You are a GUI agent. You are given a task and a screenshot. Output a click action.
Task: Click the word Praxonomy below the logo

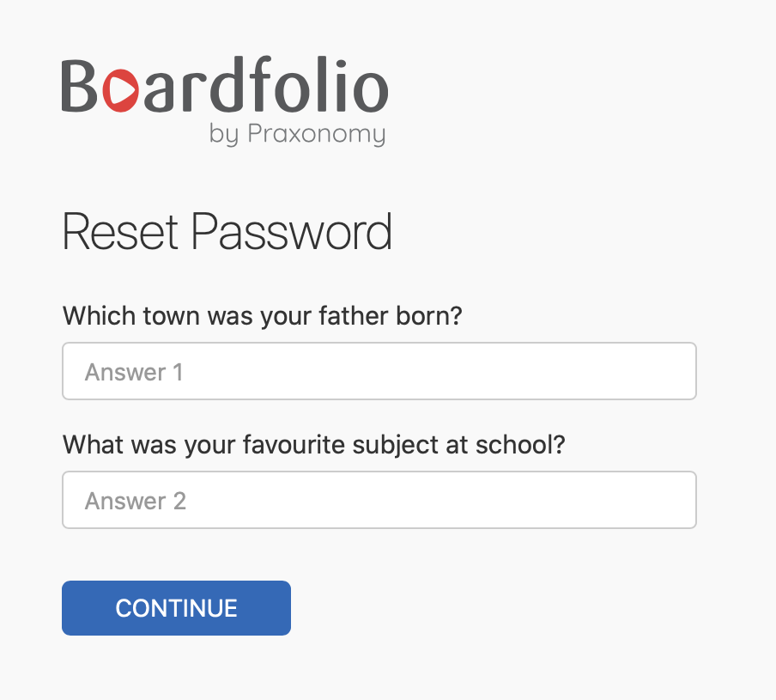point(317,134)
